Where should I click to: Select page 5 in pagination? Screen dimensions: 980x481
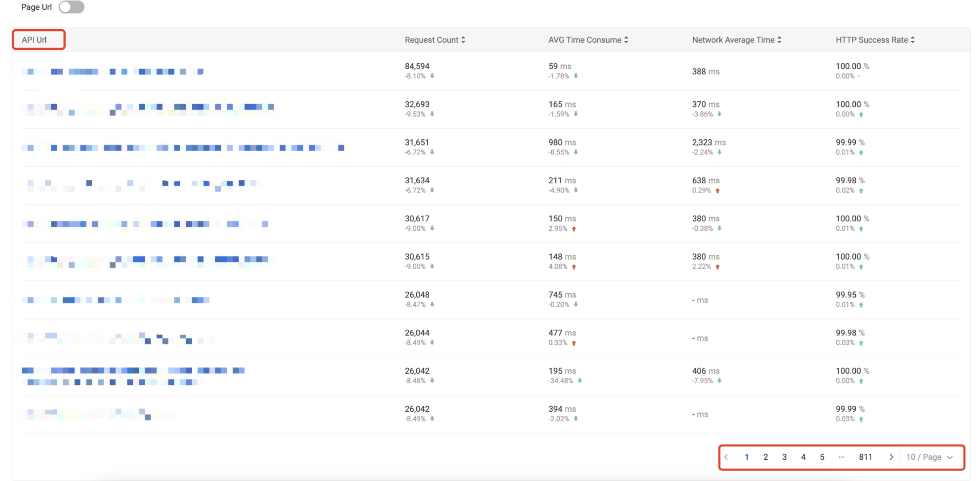point(822,457)
